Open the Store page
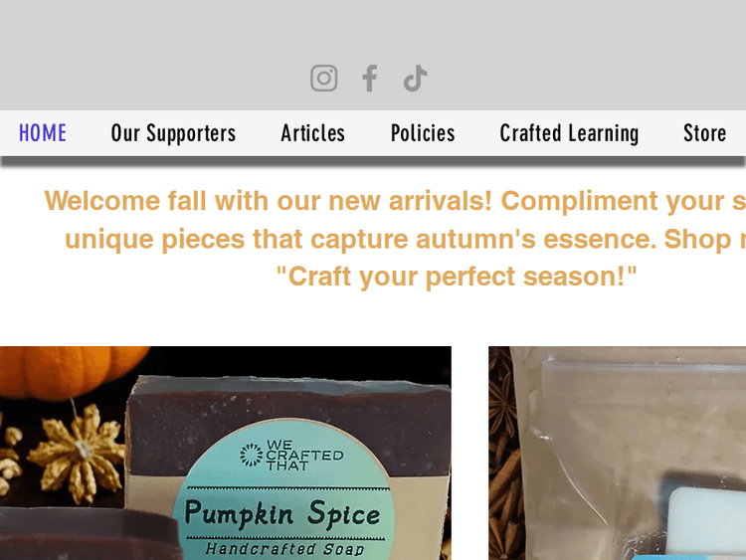 [704, 133]
